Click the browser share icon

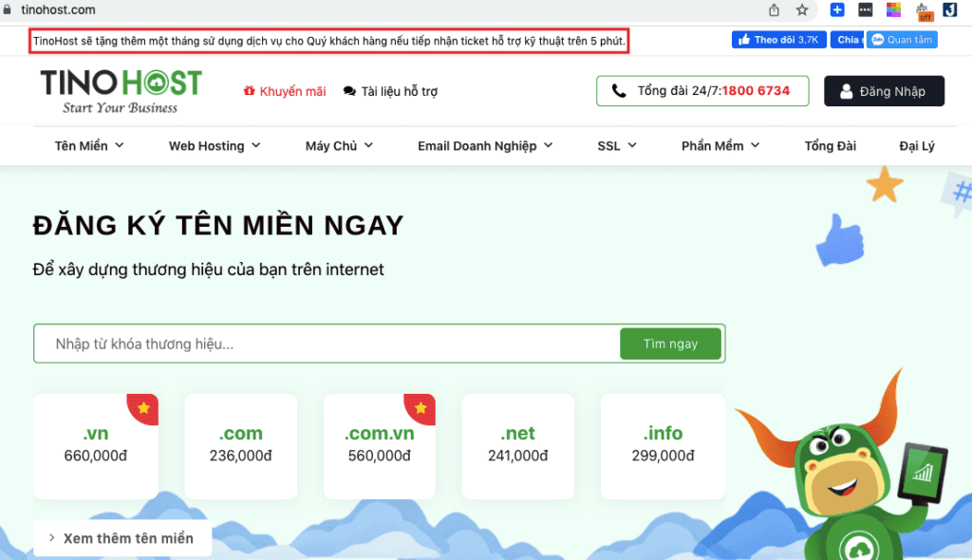pyautogui.click(x=774, y=9)
